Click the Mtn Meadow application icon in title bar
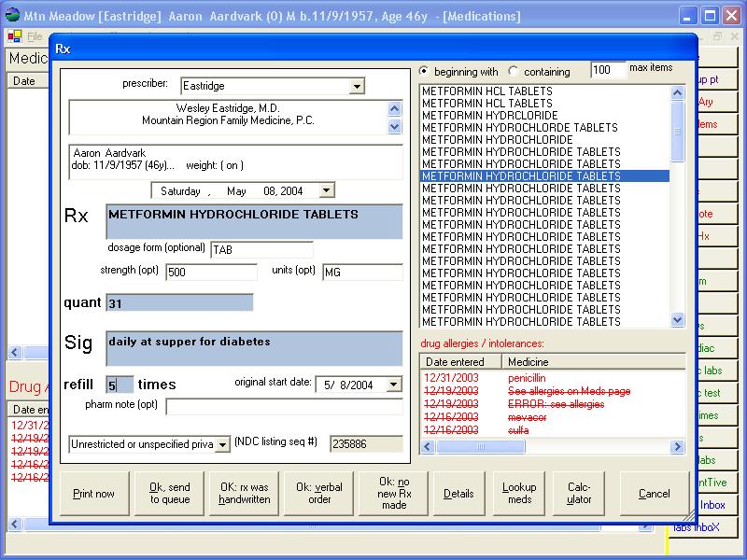The height and width of the screenshot is (560, 747). coord(11,15)
